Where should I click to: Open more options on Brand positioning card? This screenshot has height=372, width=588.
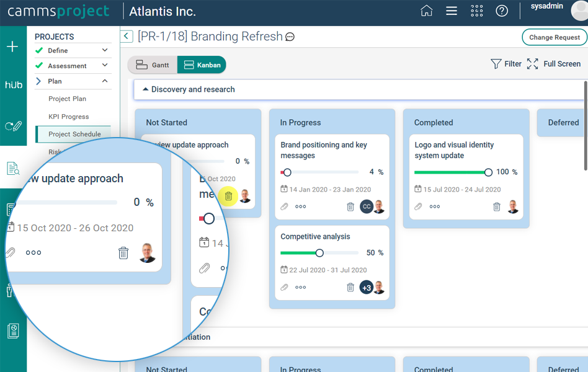pos(300,206)
